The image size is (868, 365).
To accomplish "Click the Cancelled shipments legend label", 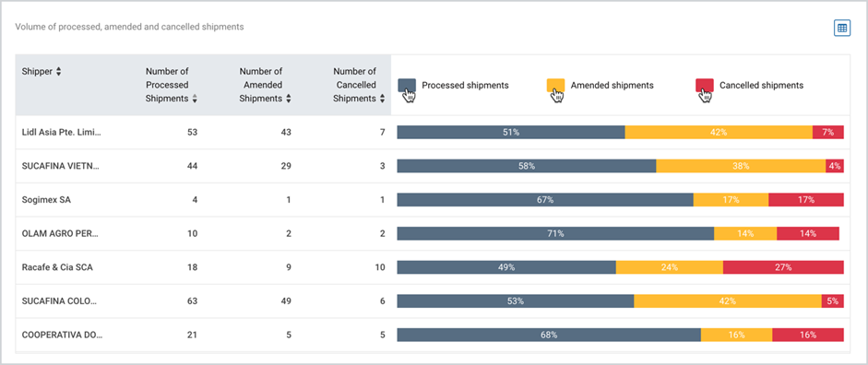I will click(761, 86).
